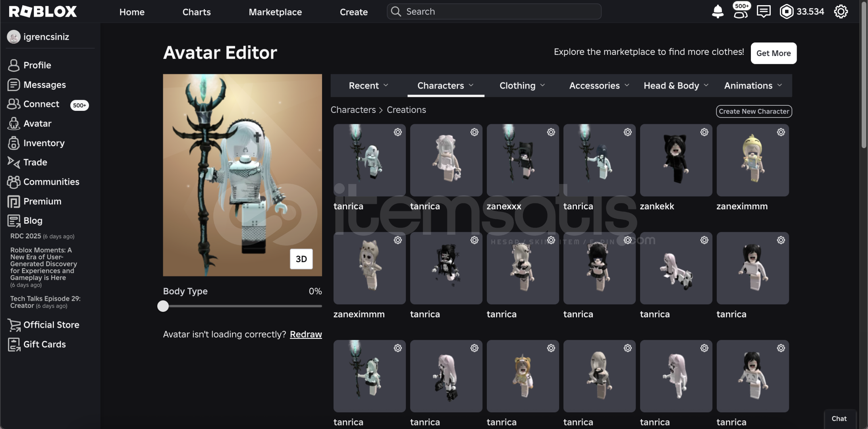Open settings gear on zanexxx character card
This screenshot has height=429, width=868.
click(x=551, y=132)
